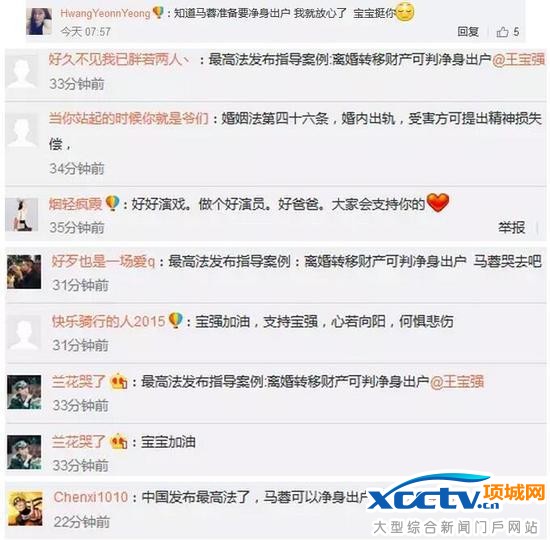Click the balloon badge next to 快乐骑行的人2015
The height and width of the screenshot is (540, 550).
tap(176, 320)
